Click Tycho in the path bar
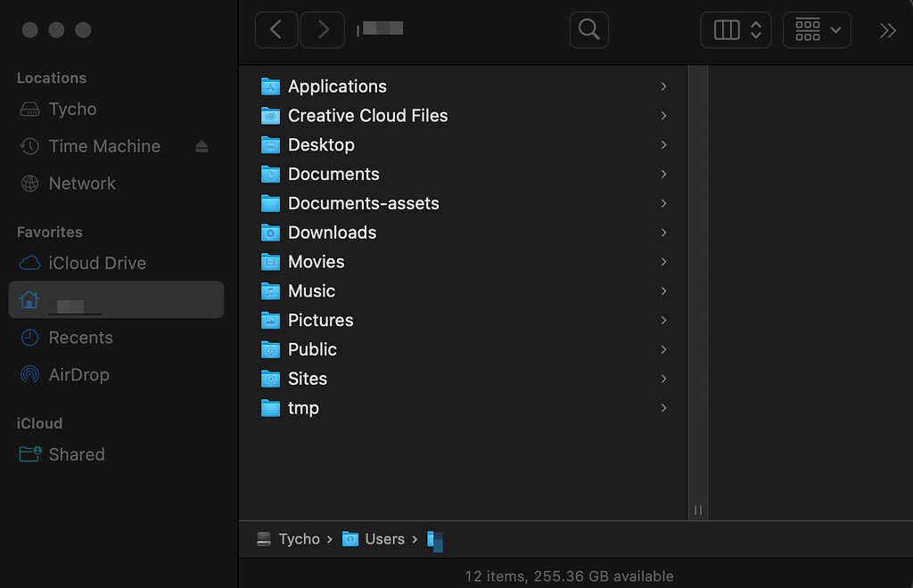The height and width of the screenshot is (588, 913). (299, 539)
